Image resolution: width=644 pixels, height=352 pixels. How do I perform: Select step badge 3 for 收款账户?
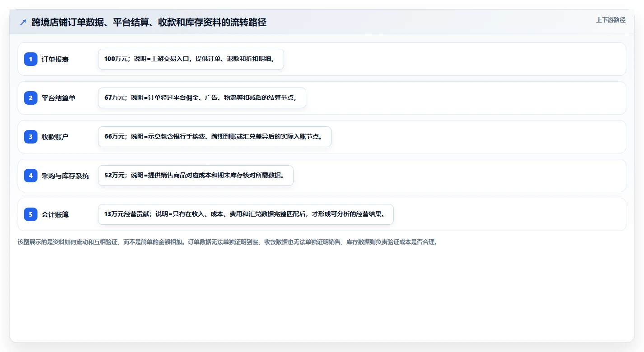point(31,137)
